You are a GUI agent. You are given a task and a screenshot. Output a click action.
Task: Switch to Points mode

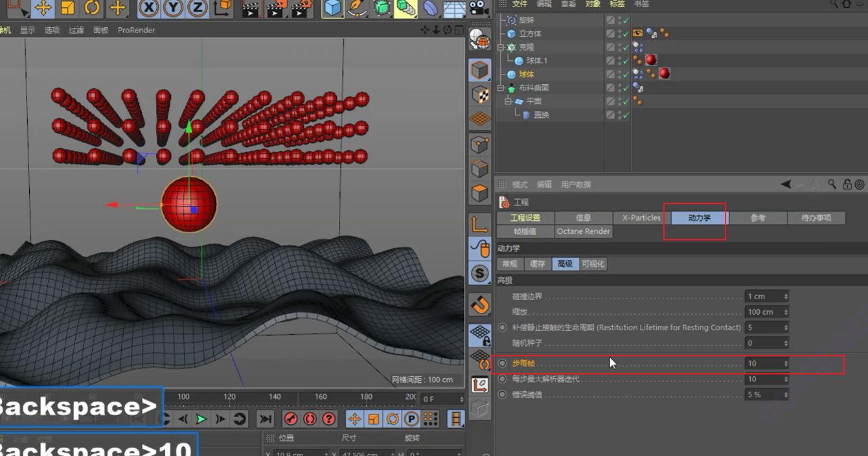[480, 144]
